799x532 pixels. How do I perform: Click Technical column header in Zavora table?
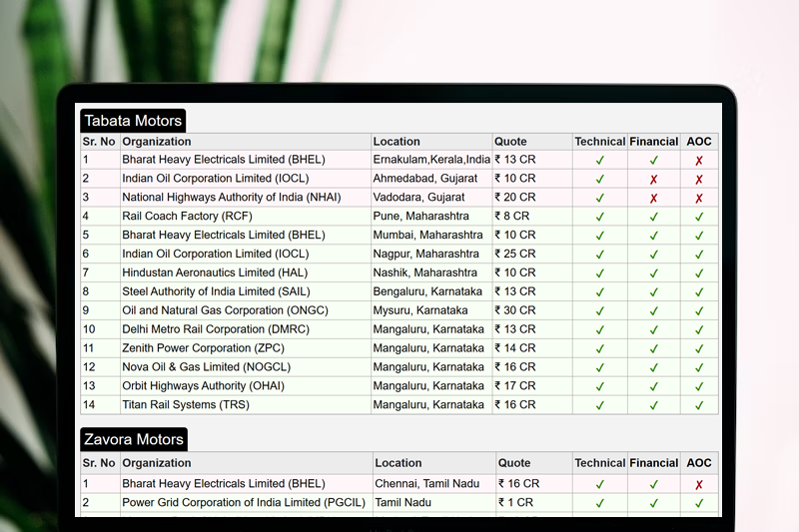click(x=600, y=463)
